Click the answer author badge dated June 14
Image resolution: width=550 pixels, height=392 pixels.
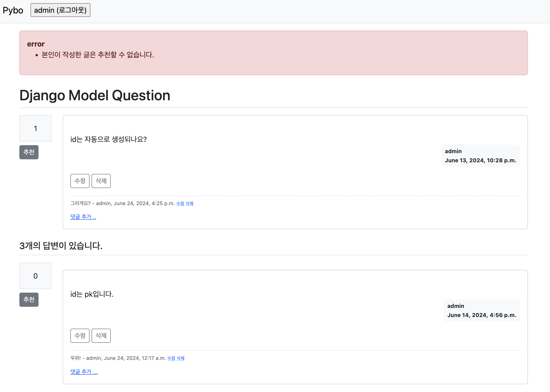(481, 310)
